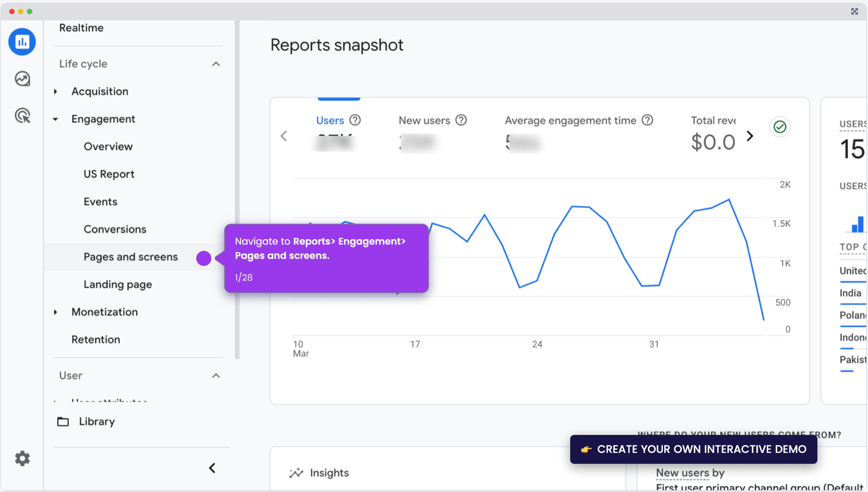The width and height of the screenshot is (868, 492).
Task: Switch to the Users metric tab
Action: click(330, 120)
